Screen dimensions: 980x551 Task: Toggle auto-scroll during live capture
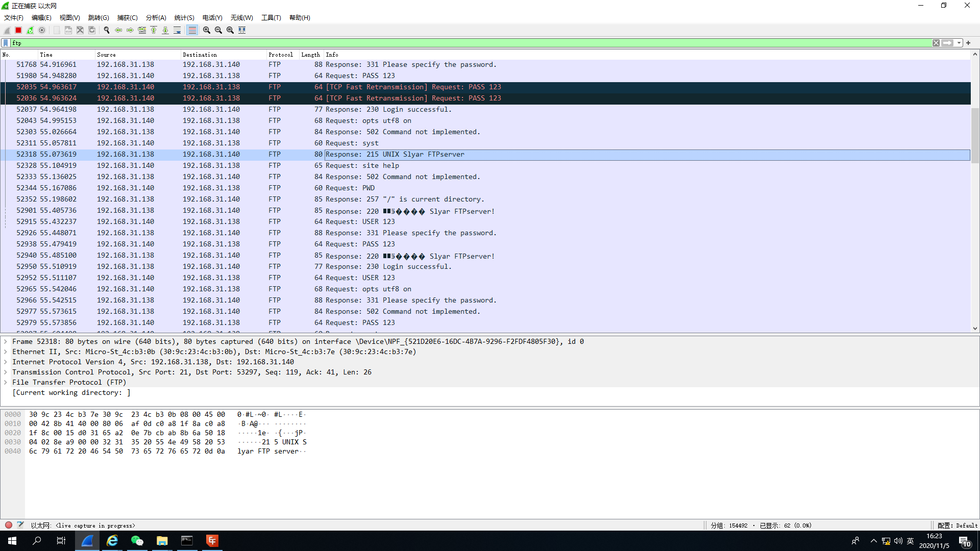coord(177,30)
